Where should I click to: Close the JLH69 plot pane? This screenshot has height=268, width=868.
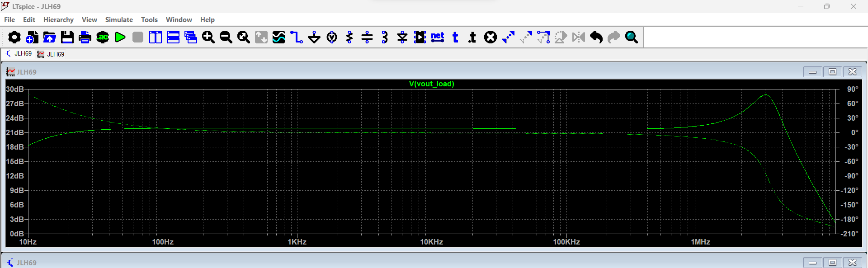coord(852,72)
